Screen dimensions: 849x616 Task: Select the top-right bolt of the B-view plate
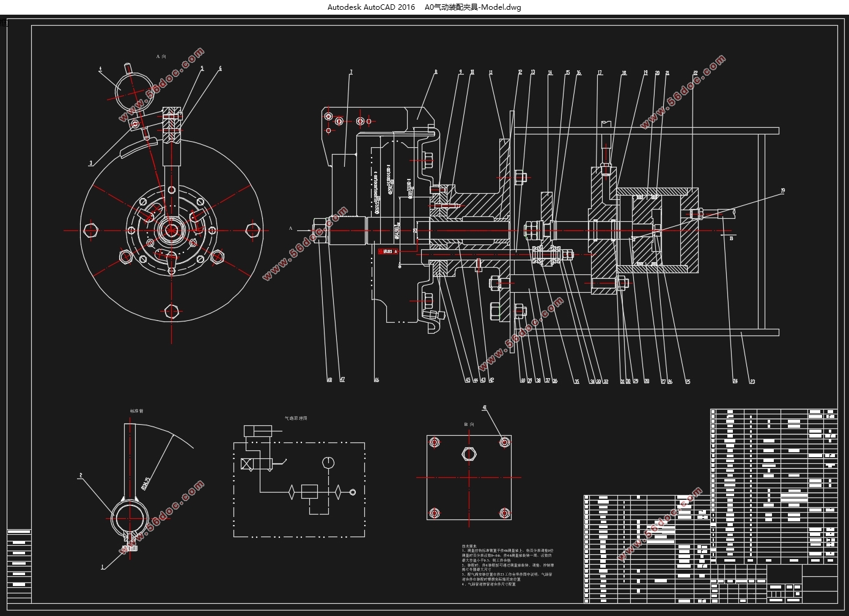tap(504, 442)
